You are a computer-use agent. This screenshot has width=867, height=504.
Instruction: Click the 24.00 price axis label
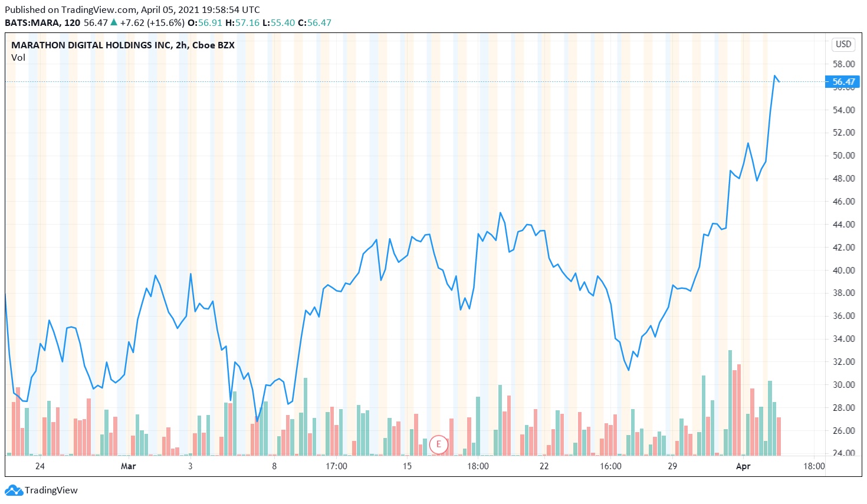[x=843, y=453]
